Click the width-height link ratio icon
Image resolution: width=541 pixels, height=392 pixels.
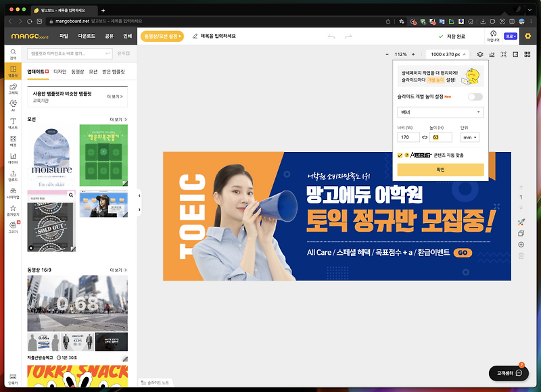(x=425, y=137)
